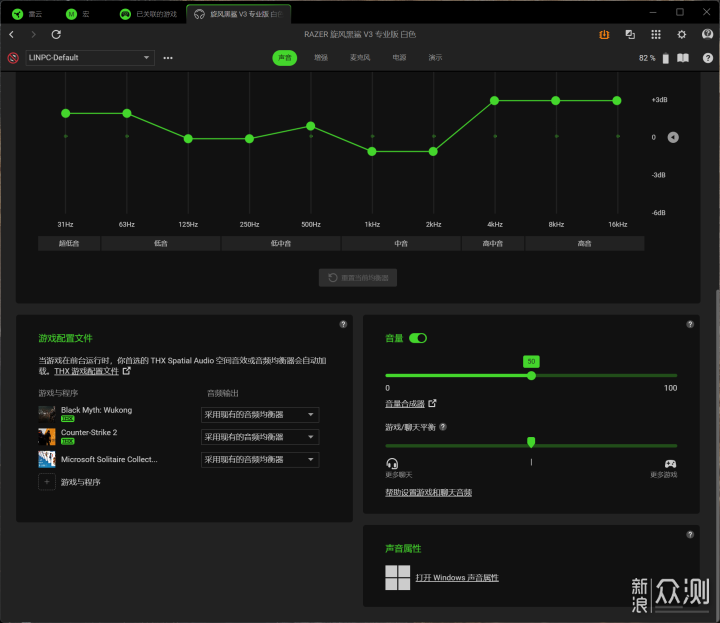Click the headset more-chat icon
Viewport: 720px width, 623px height.
point(392,463)
